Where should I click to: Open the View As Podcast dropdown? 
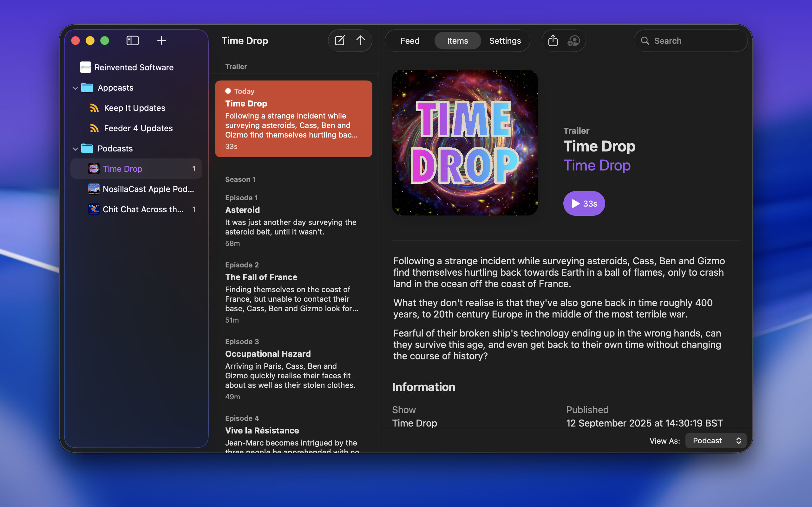pos(715,440)
